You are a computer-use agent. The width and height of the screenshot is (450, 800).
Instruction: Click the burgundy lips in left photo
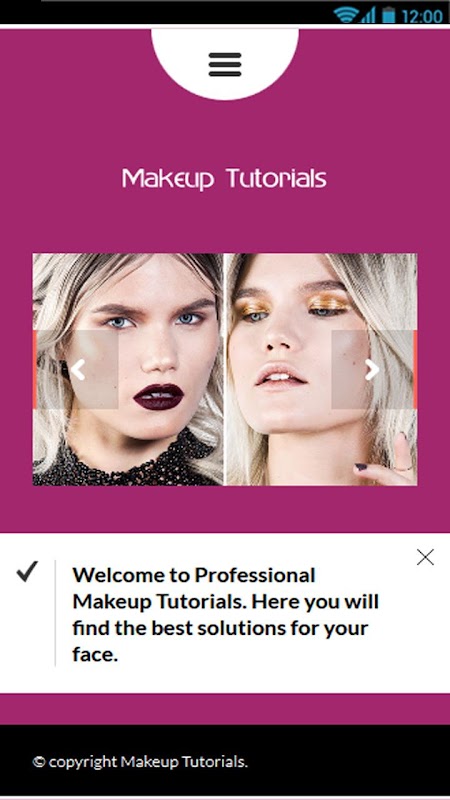(x=159, y=396)
